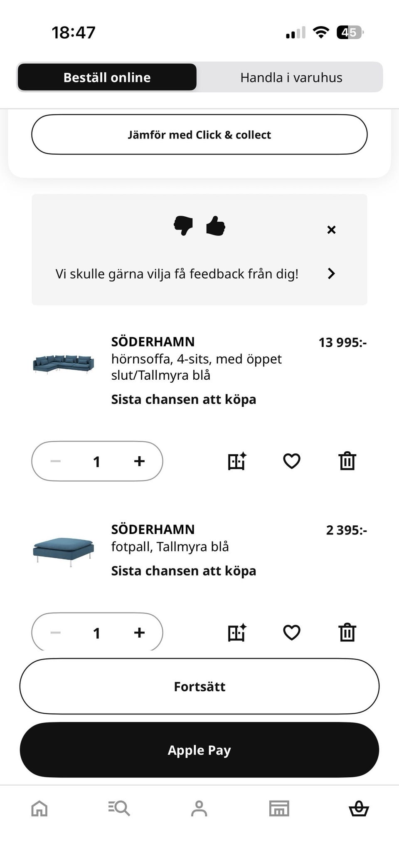Decrease hörnsoffa quantity with minus
Viewport: 399px width, 868px height.
(x=56, y=461)
